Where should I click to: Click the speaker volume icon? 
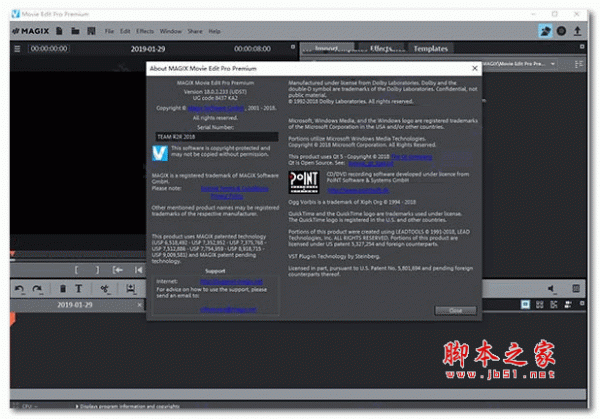[551, 289]
